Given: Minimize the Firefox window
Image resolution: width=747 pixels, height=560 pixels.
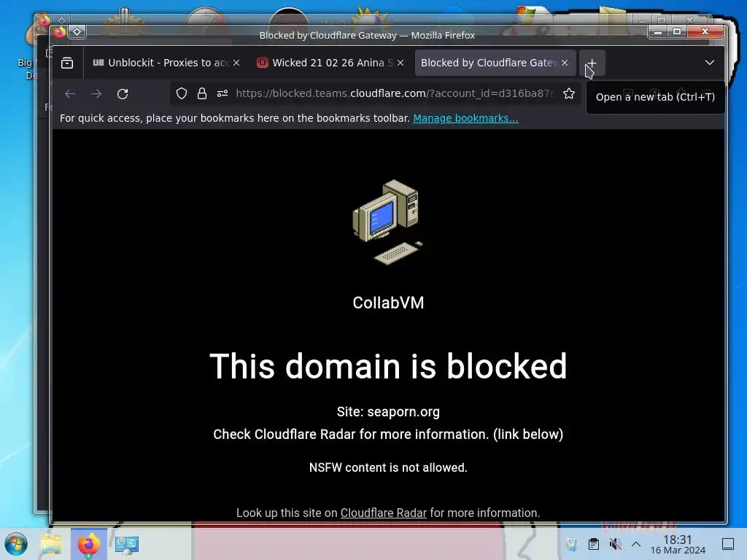Looking at the screenshot, I should click(x=658, y=32).
